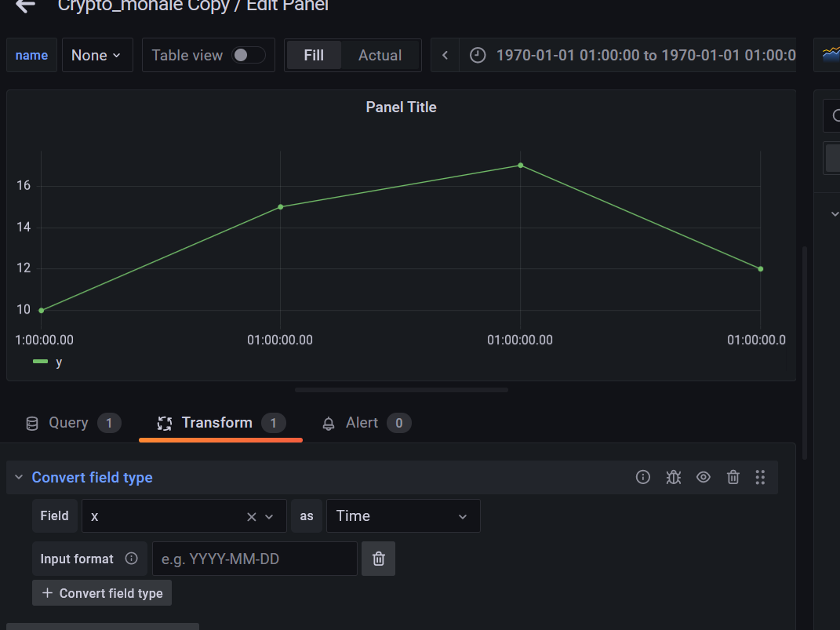Toggle the Table view switch
Image resolution: width=840 pixels, height=630 pixels.
pyautogui.click(x=248, y=55)
